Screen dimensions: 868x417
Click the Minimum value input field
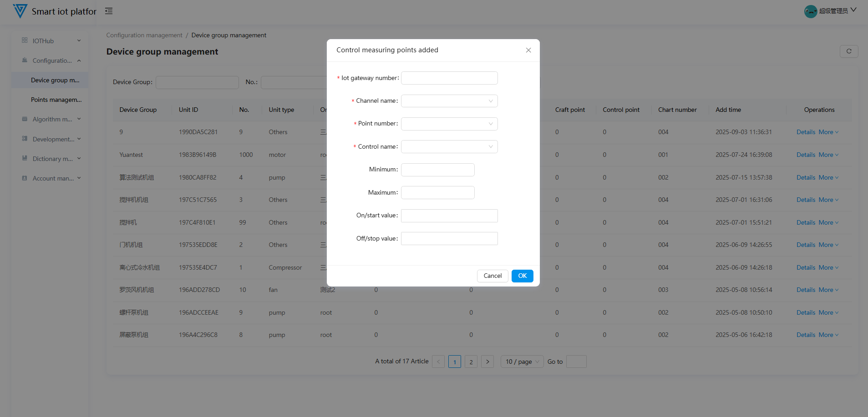click(437, 170)
